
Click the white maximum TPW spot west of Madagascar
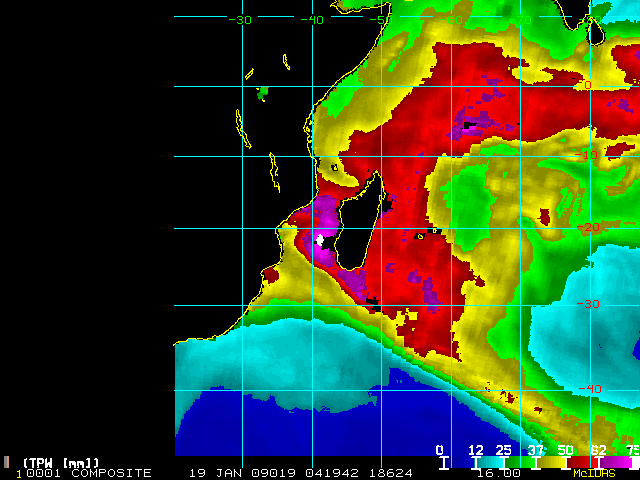(320, 240)
